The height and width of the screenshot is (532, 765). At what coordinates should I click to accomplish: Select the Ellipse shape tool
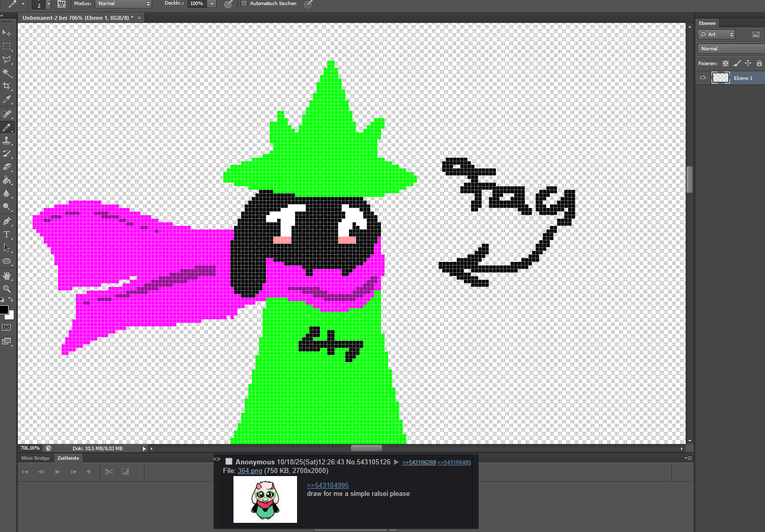coord(7,261)
